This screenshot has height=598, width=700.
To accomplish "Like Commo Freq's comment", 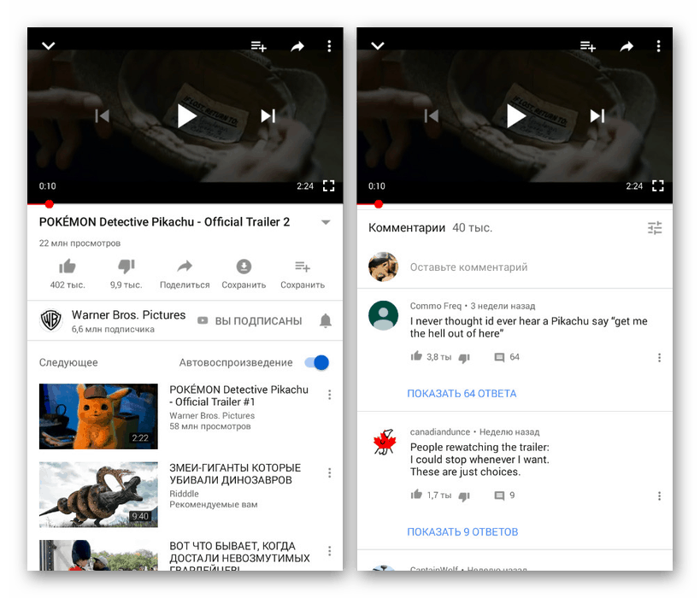I will (x=416, y=356).
